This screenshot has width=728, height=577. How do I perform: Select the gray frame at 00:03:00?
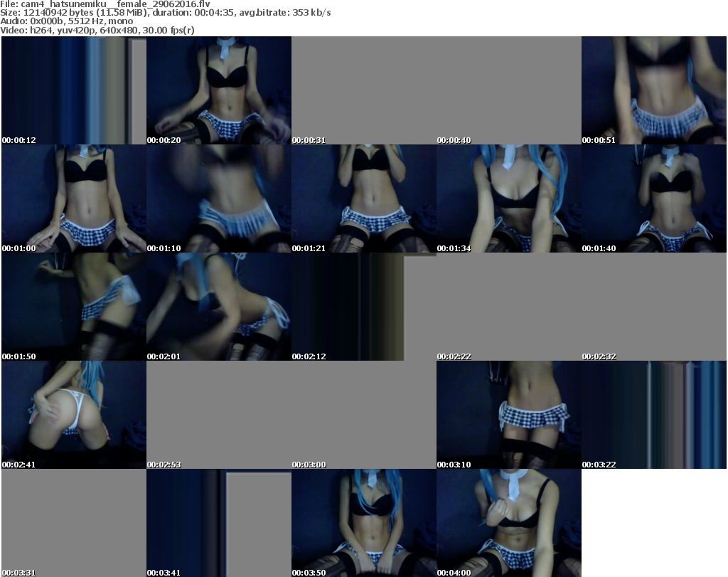[x=363, y=415]
